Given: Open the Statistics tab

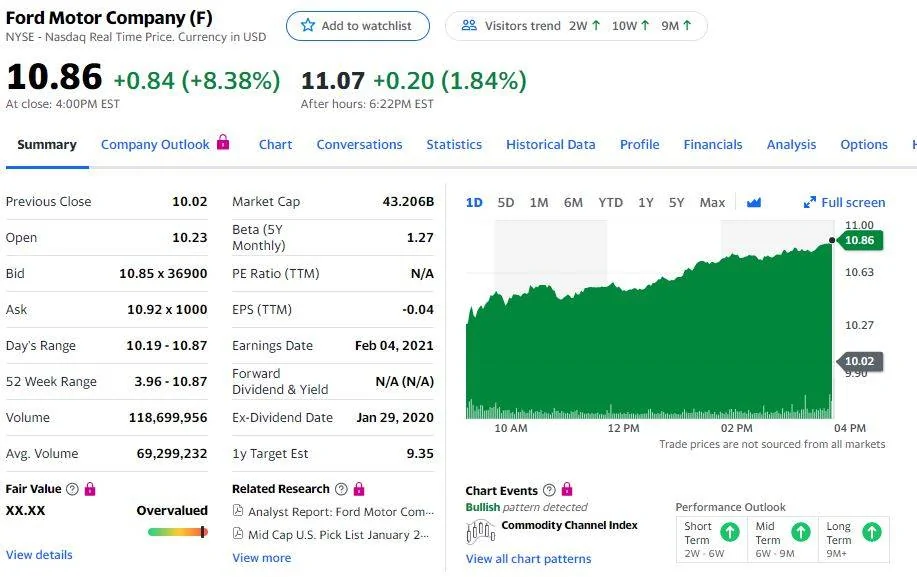Looking at the screenshot, I should tap(454, 144).
